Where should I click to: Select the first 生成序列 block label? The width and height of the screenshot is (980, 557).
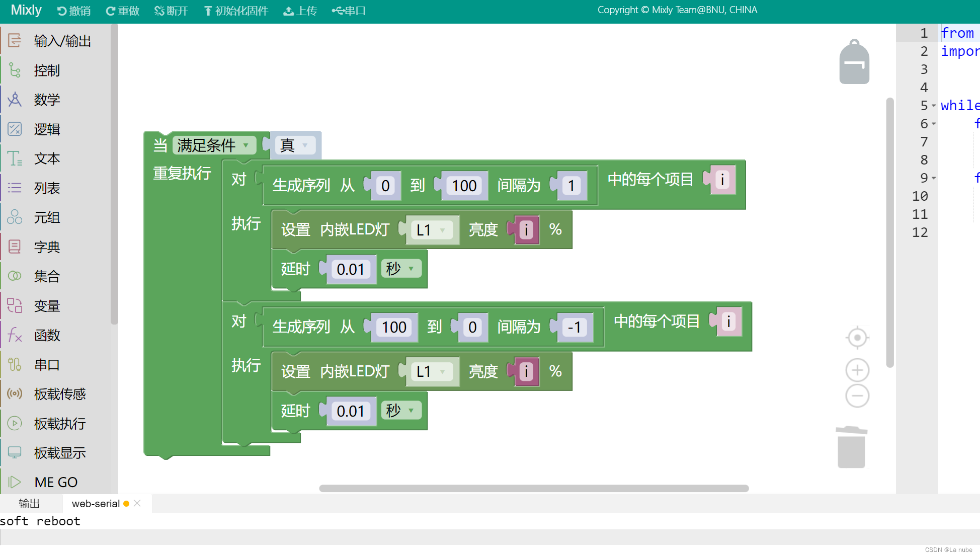coord(301,186)
